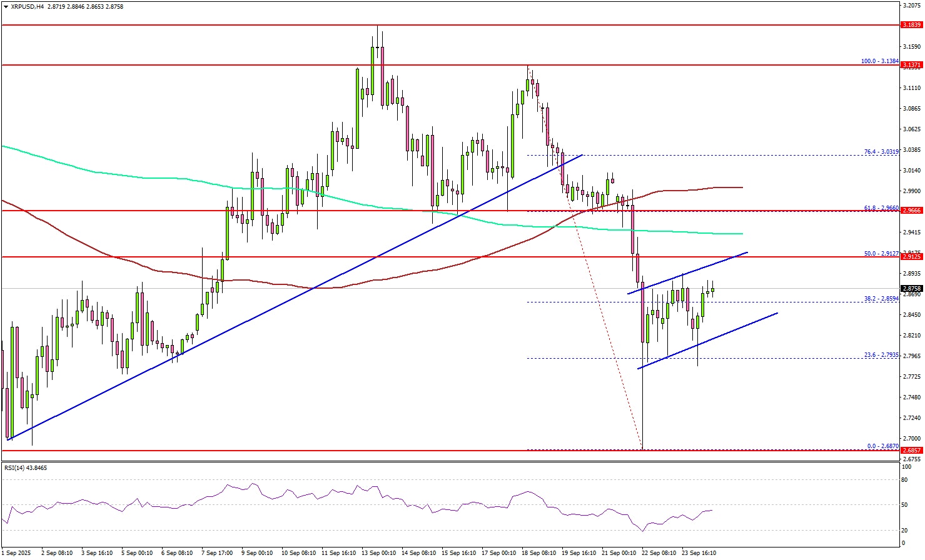Click the 1 Sep 2025 date on time axis

point(16,553)
